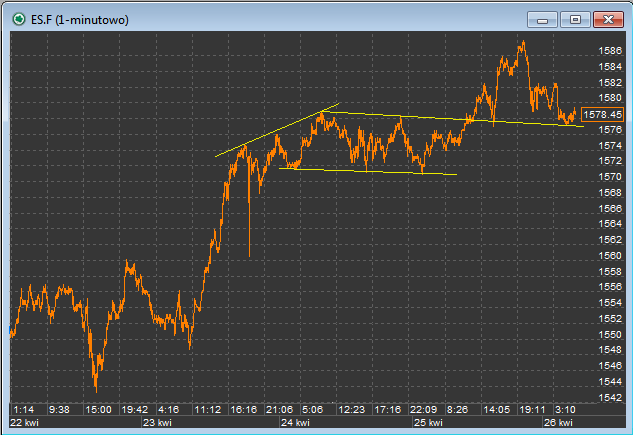The image size is (633, 436).
Task: Click the 1570 price axis label
Action: tap(610, 177)
